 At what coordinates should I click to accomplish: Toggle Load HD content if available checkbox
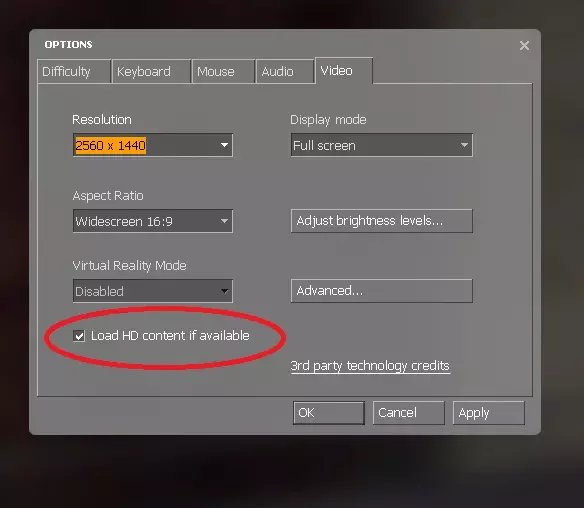79,336
